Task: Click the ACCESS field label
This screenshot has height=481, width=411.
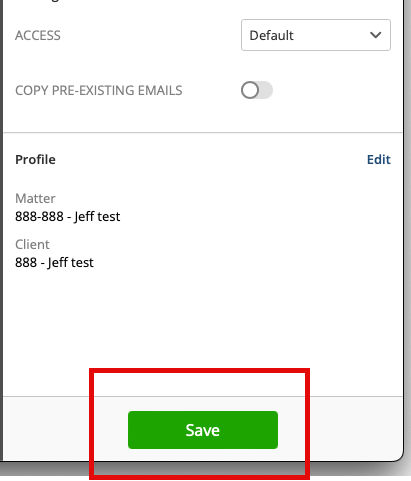Action: click(38, 35)
